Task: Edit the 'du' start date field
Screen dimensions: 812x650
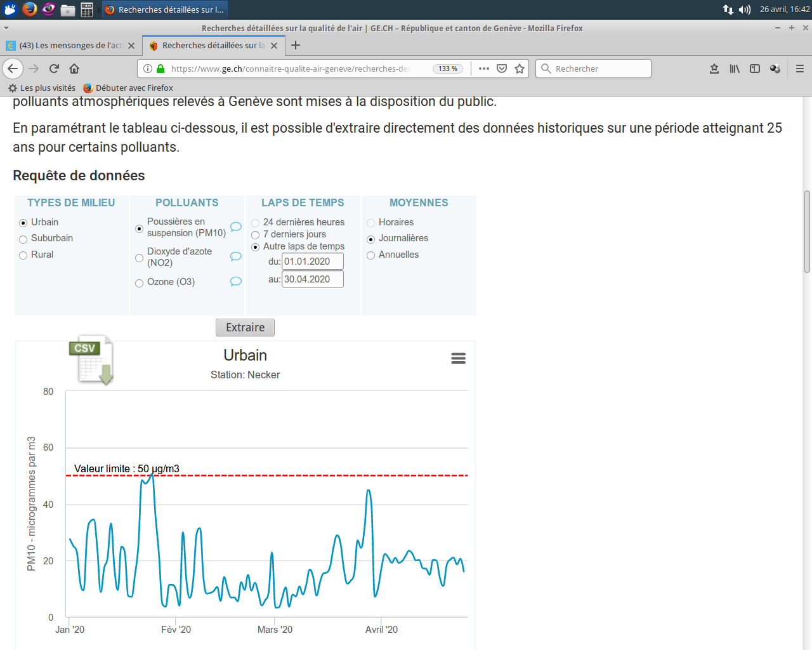Action: click(x=313, y=262)
